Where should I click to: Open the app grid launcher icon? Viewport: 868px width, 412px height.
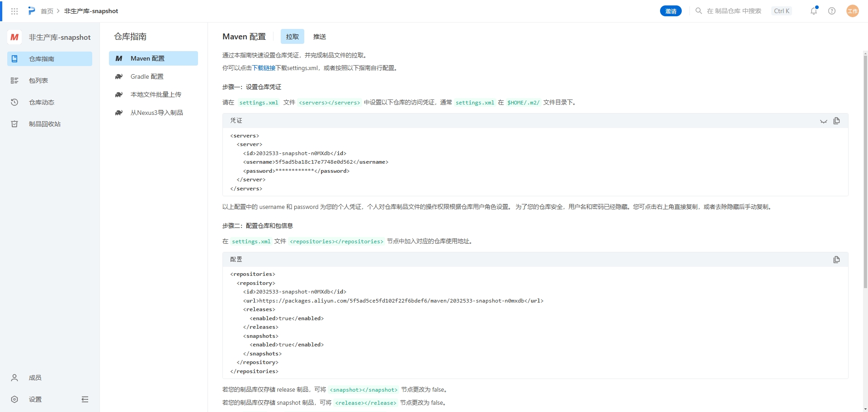coord(14,11)
